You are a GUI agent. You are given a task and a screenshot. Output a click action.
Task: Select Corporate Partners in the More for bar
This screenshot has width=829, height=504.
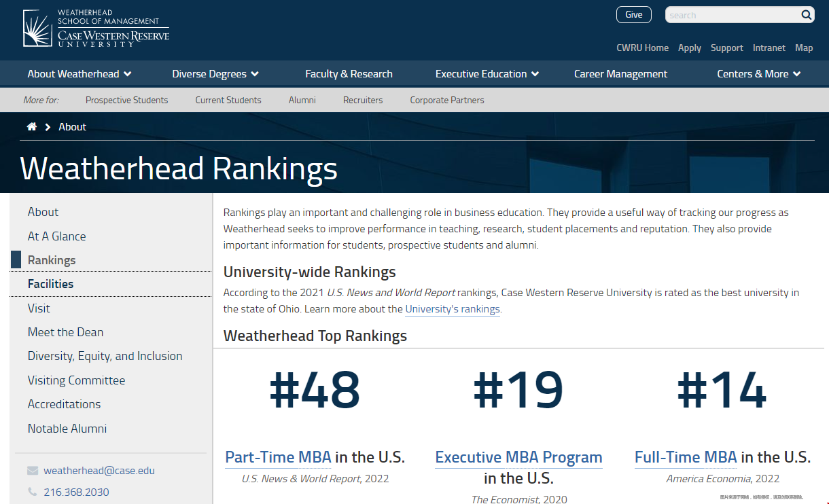pos(447,100)
